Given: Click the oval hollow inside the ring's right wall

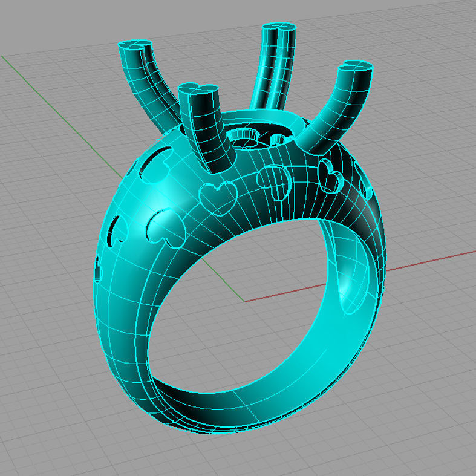Looking at the screenshot, I should pos(354,275).
